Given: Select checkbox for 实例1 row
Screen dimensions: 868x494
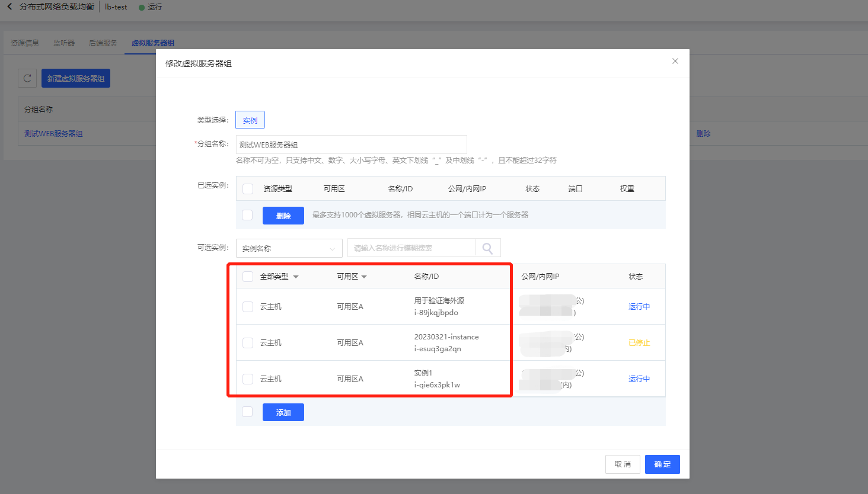Looking at the screenshot, I should pyautogui.click(x=248, y=379).
